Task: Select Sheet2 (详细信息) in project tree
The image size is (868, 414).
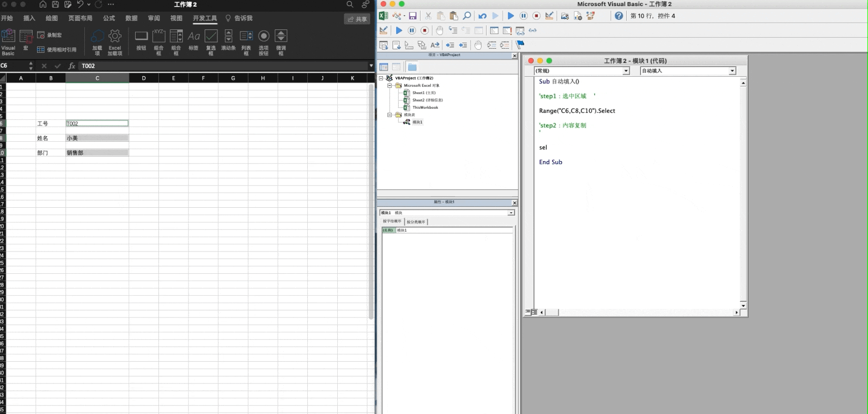Action: click(427, 100)
